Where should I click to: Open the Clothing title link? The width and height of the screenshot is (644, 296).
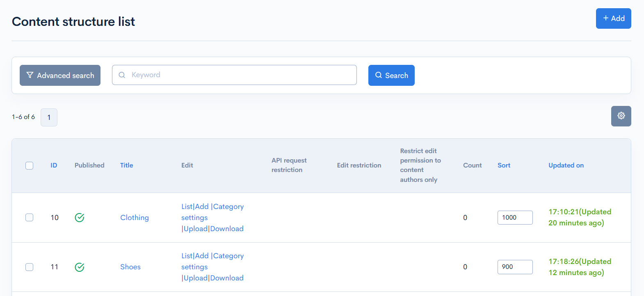135,218
